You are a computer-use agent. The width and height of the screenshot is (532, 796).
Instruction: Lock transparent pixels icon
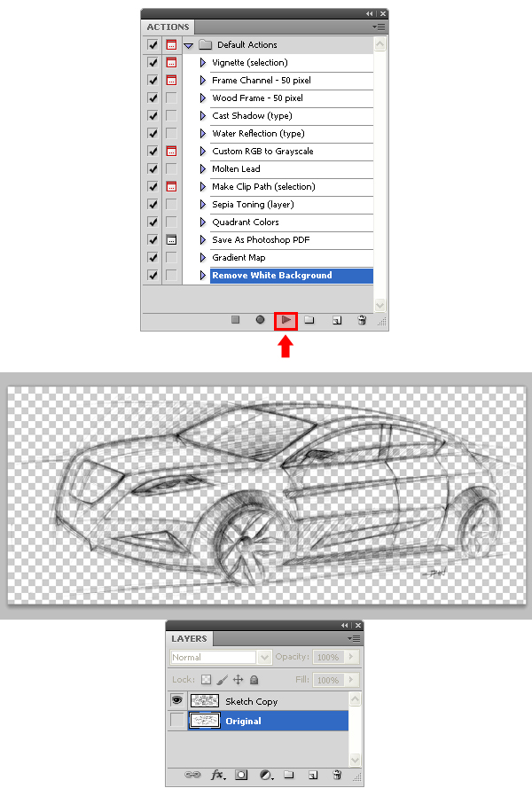206,679
